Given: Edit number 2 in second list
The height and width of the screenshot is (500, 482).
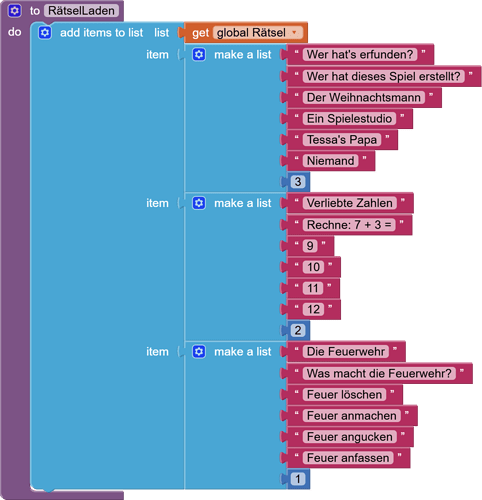Looking at the screenshot, I should [298, 331].
